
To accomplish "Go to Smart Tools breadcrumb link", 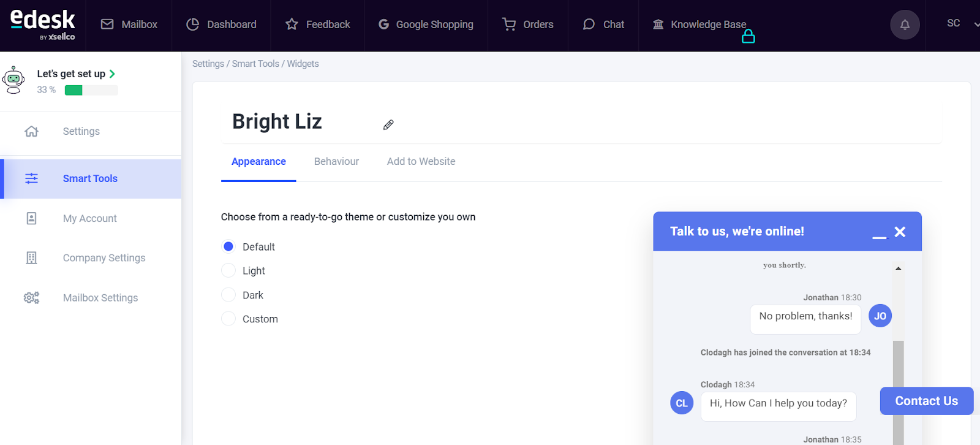I will coord(255,64).
